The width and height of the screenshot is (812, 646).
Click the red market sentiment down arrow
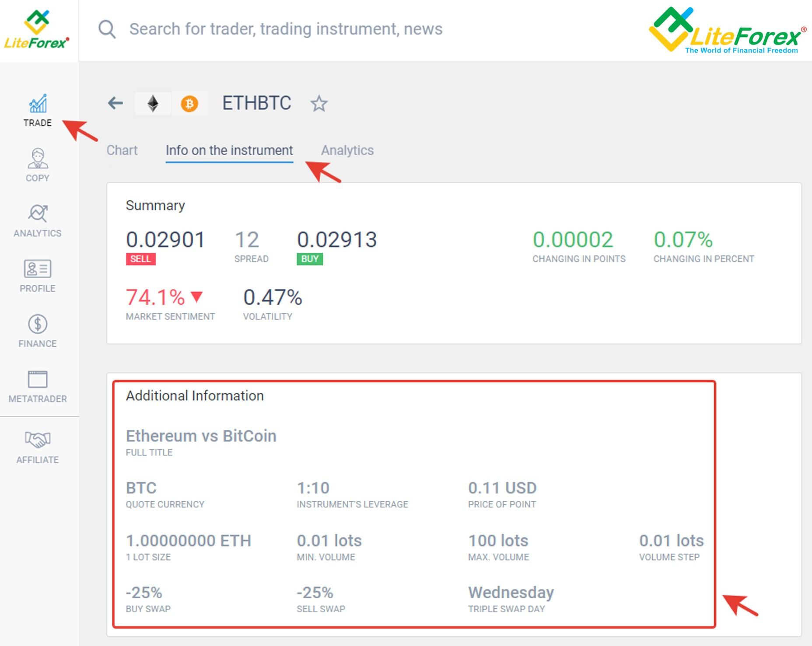[x=197, y=297]
